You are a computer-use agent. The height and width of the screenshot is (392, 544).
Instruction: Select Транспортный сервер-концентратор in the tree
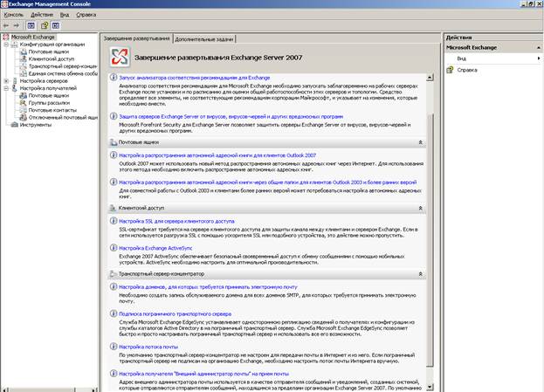[63, 66]
